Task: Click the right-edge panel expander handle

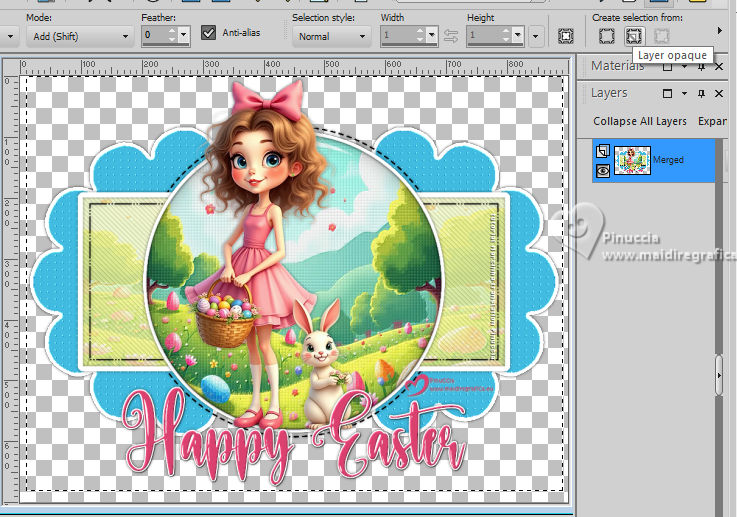Action: coord(719,374)
